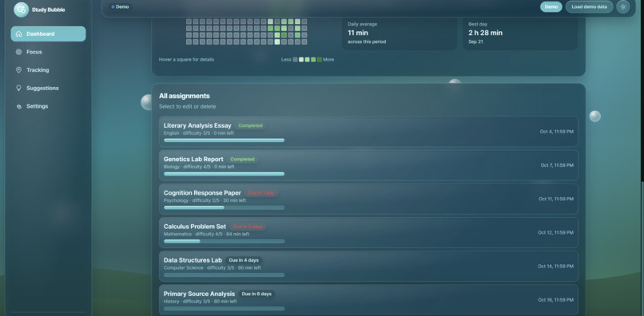
Task: Click the Tracking pin icon
Action: click(x=18, y=70)
